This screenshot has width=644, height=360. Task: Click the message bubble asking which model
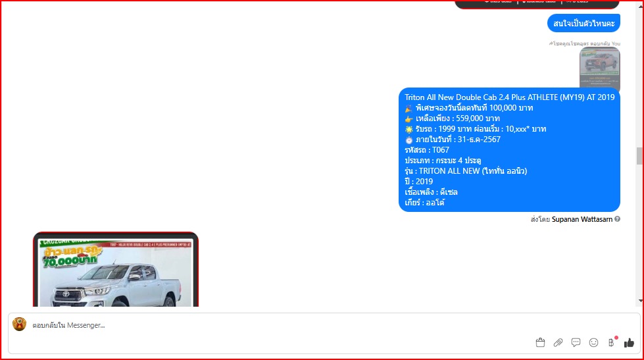(x=583, y=23)
